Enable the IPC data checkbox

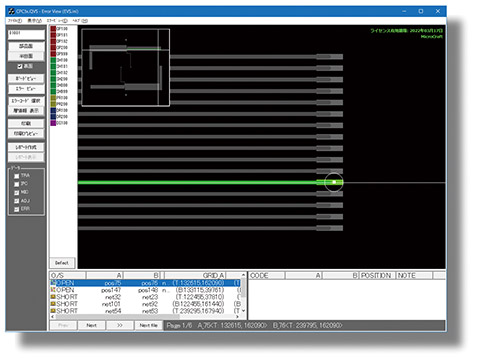coord(17,184)
